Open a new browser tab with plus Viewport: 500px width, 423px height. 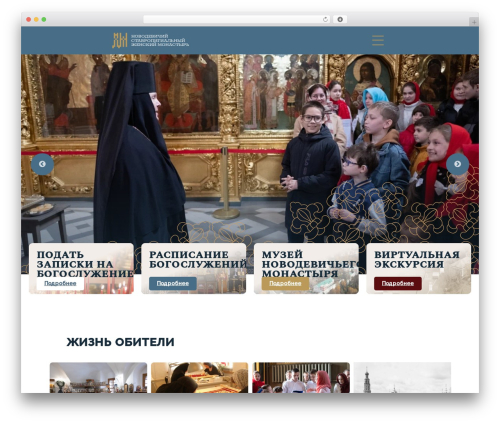474,22
